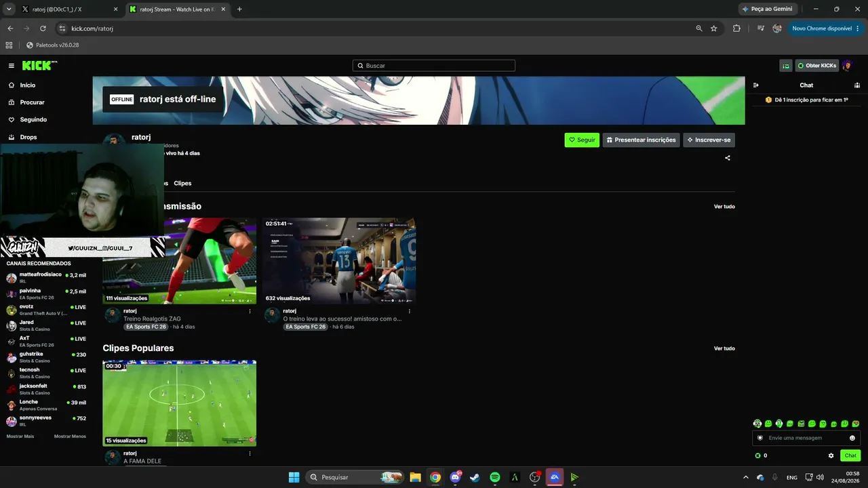Send message with green Chat button
868x488 pixels.
click(850, 455)
